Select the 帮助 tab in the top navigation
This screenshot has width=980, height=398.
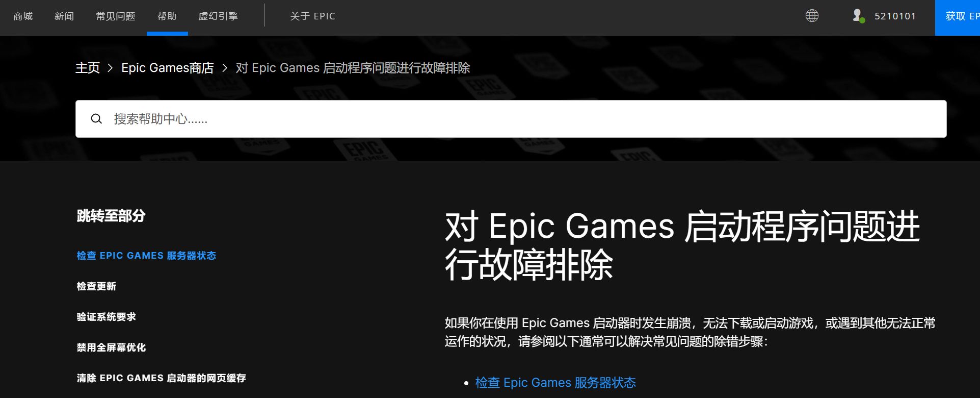[x=167, y=16]
